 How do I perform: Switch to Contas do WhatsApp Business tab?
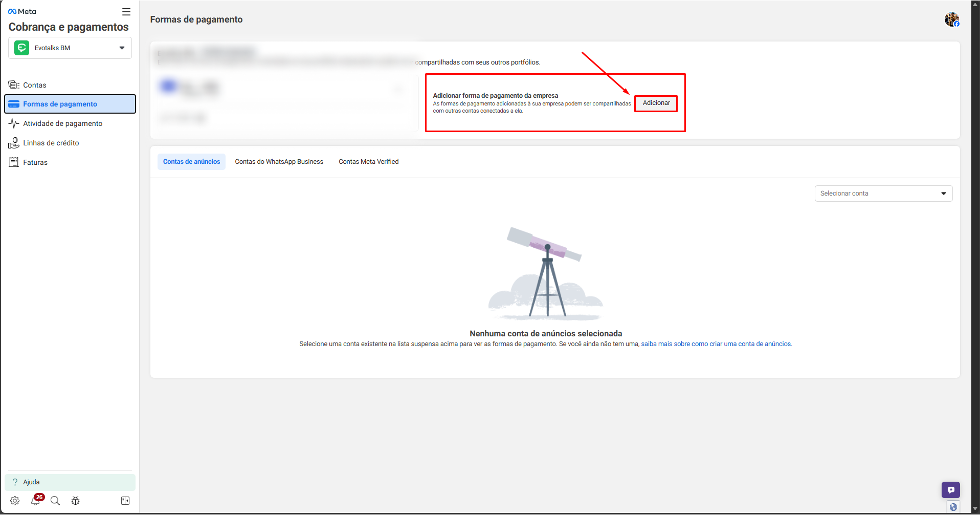click(279, 162)
